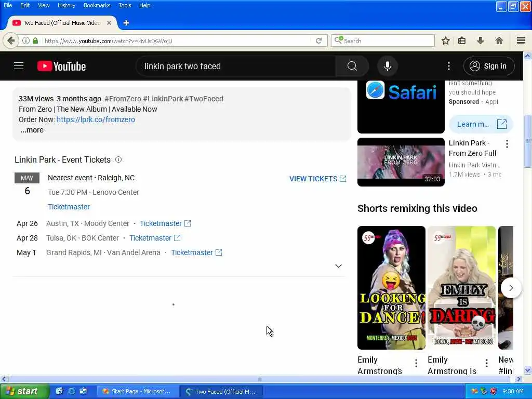Expand description with ...more
532x399 pixels.
pos(32,130)
